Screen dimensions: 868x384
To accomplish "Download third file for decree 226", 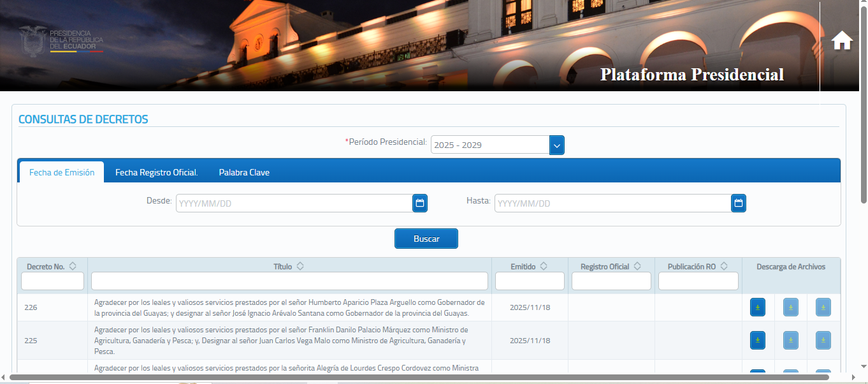I will click(x=823, y=307).
